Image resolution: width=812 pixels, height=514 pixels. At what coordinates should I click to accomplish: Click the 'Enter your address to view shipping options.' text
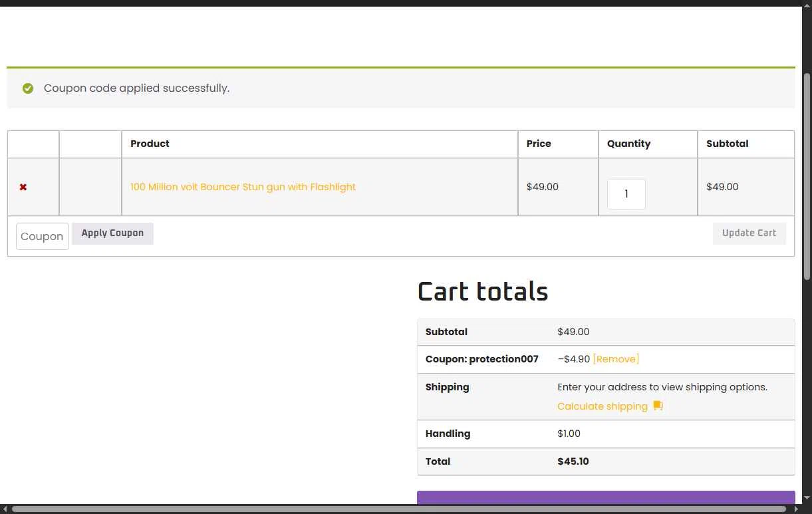point(662,387)
